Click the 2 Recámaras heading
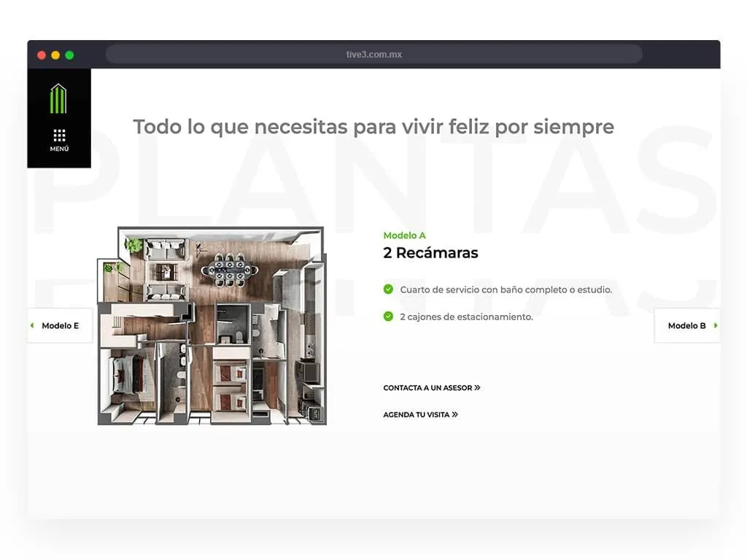 coord(430,253)
